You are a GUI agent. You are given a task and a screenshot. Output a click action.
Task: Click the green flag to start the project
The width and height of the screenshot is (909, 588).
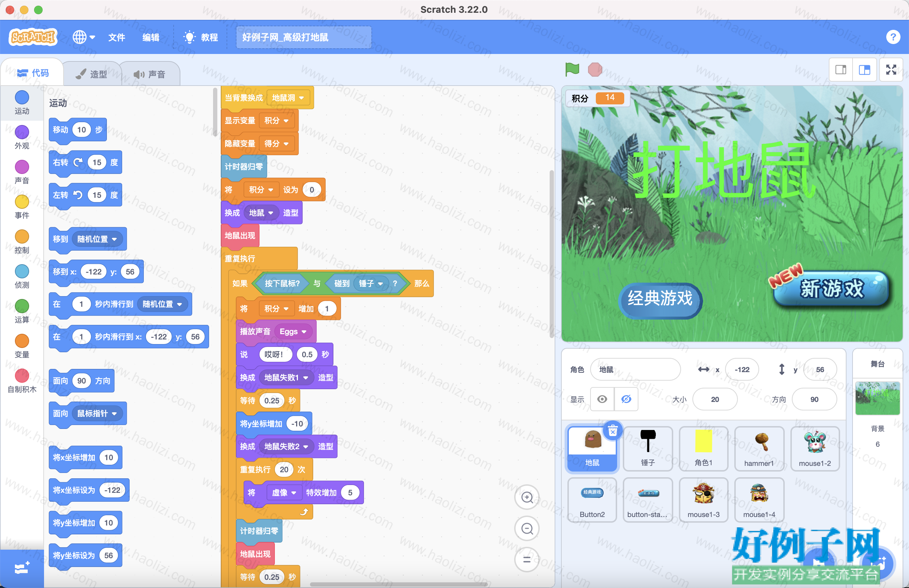pos(572,70)
